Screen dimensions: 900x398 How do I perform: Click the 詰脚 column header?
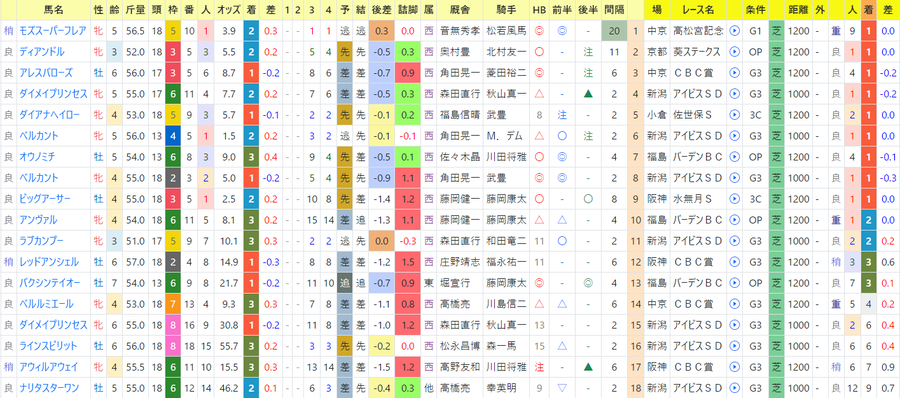pyautogui.click(x=409, y=10)
